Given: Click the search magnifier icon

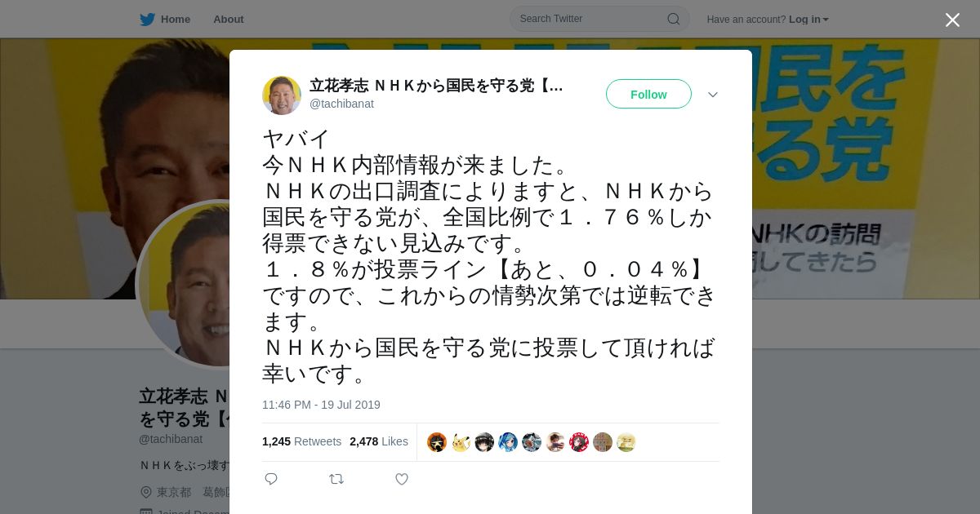Looking at the screenshot, I should pyautogui.click(x=674, y=19).
